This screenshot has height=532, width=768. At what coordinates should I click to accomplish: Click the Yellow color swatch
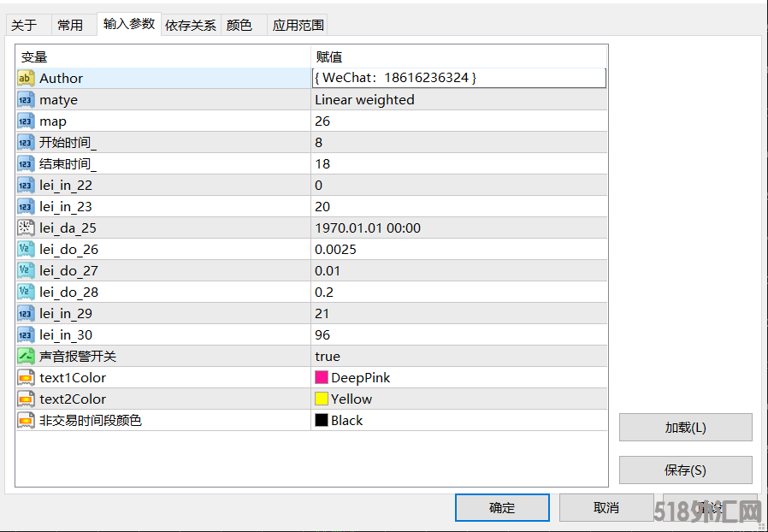click(x=322, y=399)
